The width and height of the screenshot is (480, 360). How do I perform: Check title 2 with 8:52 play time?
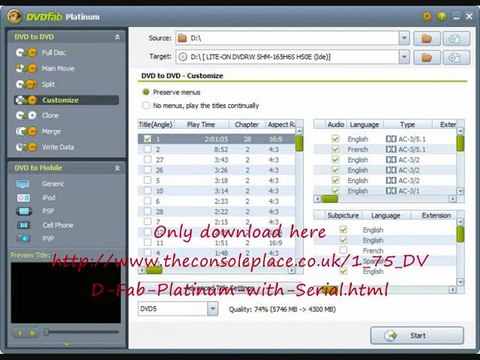click(x=147, y=149)
